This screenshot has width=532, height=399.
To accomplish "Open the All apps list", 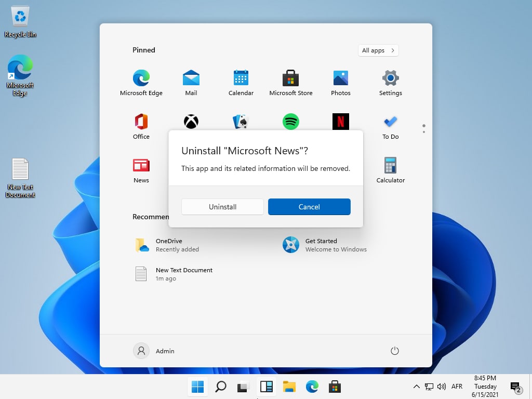I will pyautogui.click(x=378, y=50).
